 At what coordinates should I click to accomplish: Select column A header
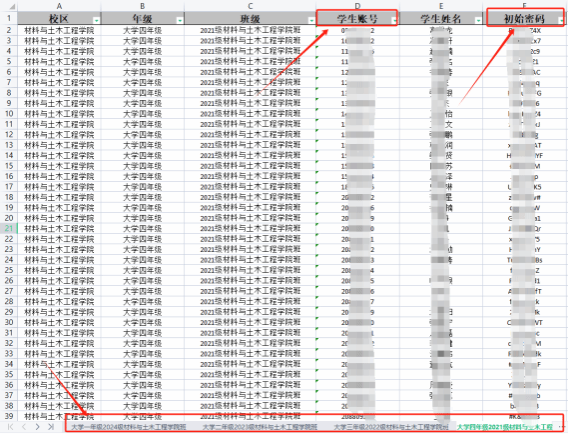pyautogui.click(x=59, y=6)
